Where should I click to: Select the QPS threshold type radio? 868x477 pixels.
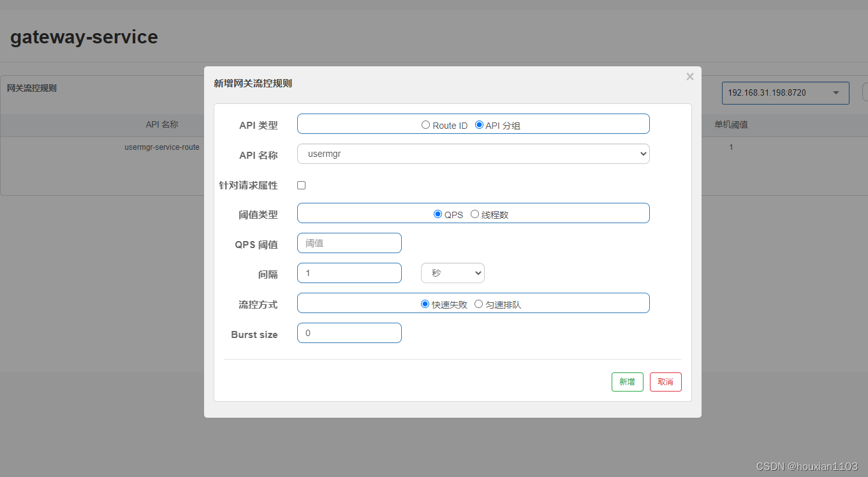tap(438, 214)
